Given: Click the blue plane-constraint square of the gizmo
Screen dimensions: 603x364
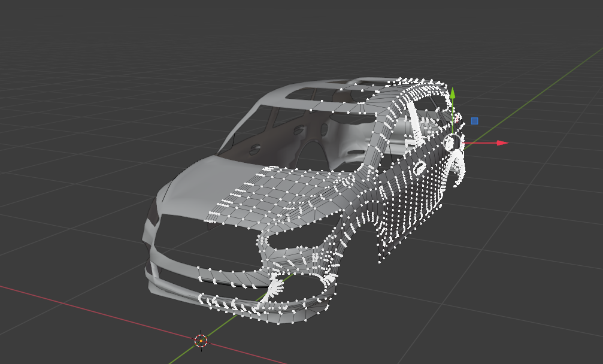Looking at the screenshot, I should [474, 121].
